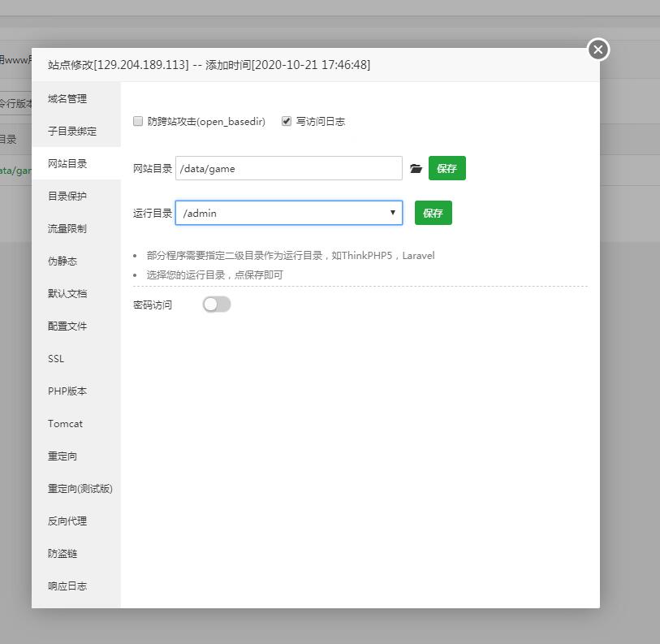Open the 响应日志 tab
Image resolution: width=660 pixels, height=644 pixels.
point(67,586)
